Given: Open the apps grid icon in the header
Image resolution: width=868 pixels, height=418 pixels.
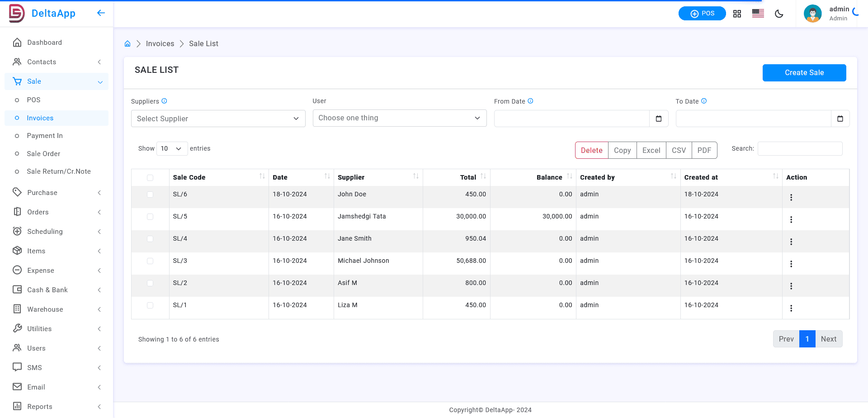Looking at the screenshot, I should pos(737,14).
